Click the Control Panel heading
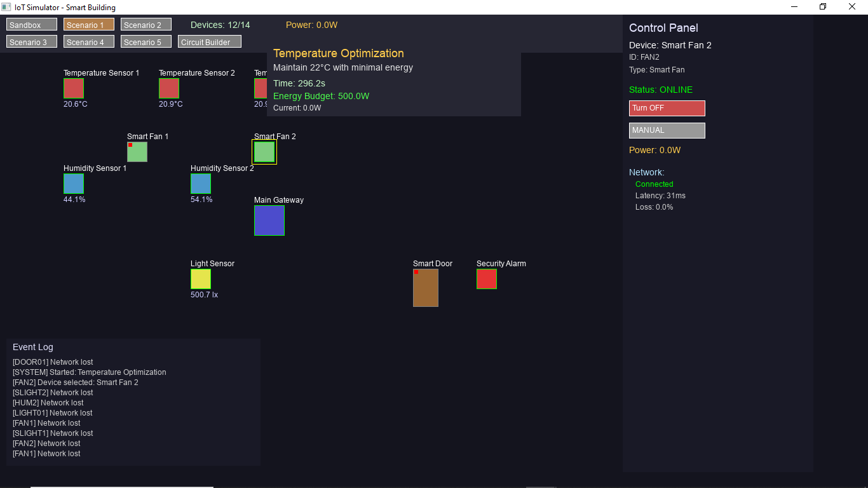This screenshot has height=488, width=868. 663,28
